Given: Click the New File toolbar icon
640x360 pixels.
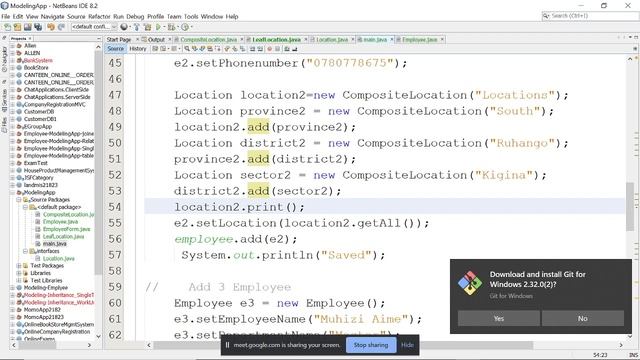Looking at the screenshot, I should tap(7, 27).
